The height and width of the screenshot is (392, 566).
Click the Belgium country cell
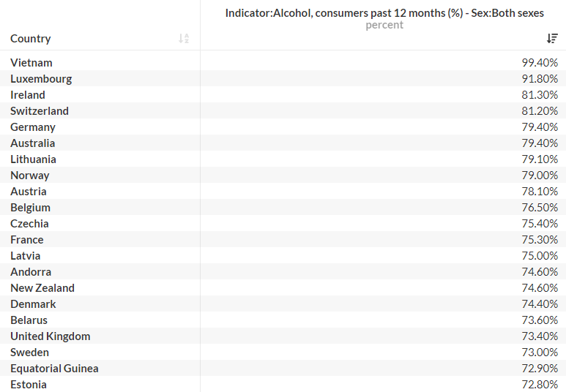pos(30,208)
